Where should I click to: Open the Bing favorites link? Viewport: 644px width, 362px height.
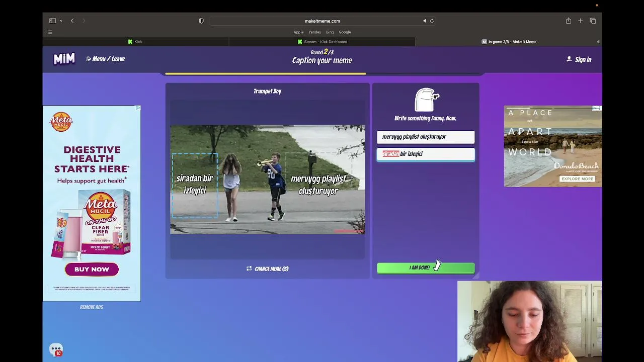tap(330, 32)
